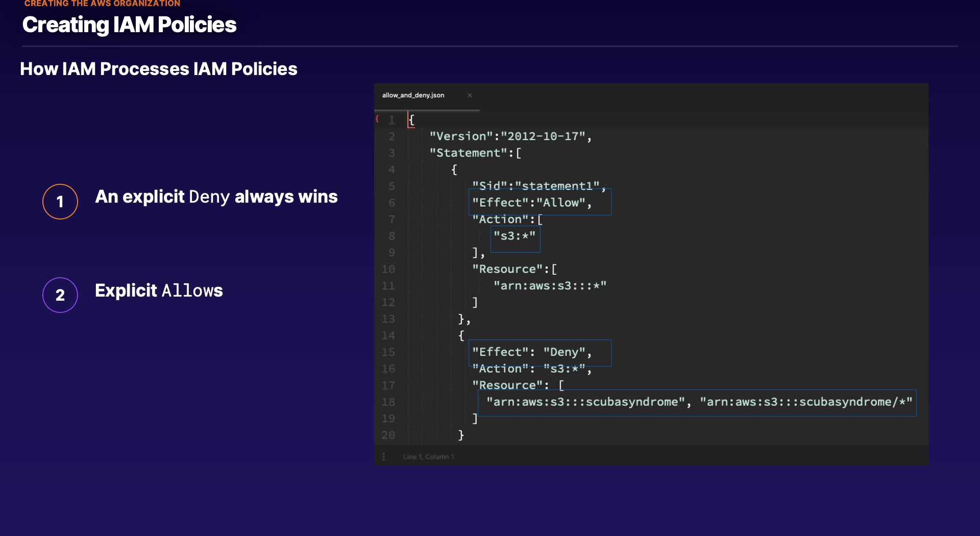Open the three-dot menu in status bar
The image size is (980, 536).
pos(384,456)
